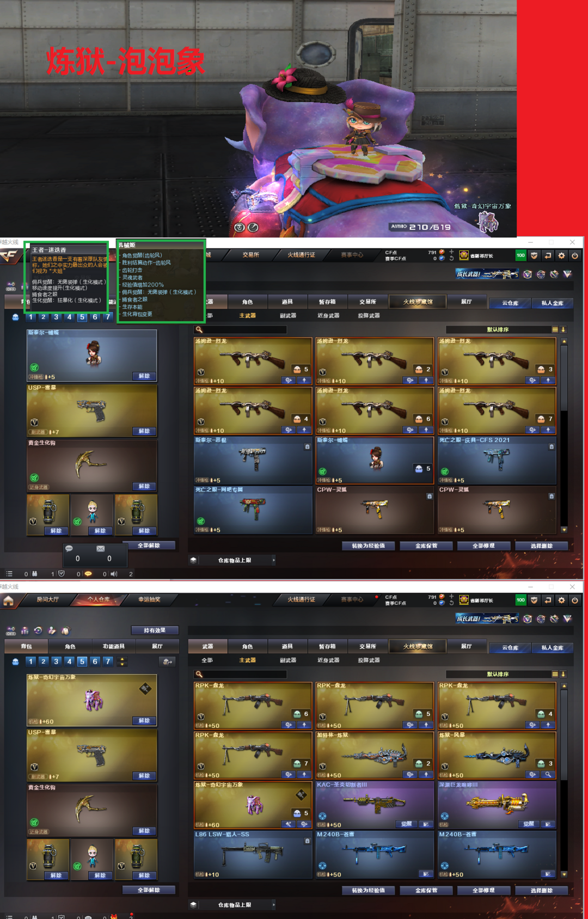The image size is (588, 919).
Task: Click trash icon on L86 LSW-猎人-SS card
Action: [307, 841]
